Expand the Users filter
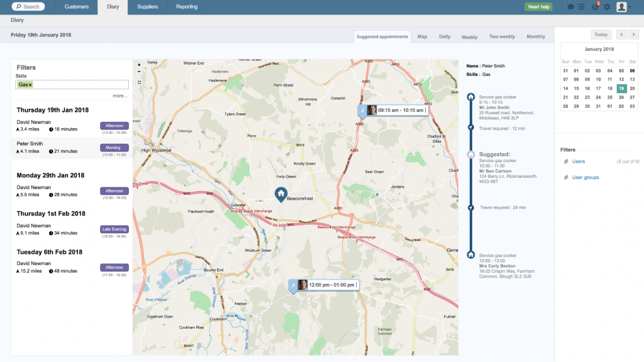The image size is (644, 362). click(579, 162)
